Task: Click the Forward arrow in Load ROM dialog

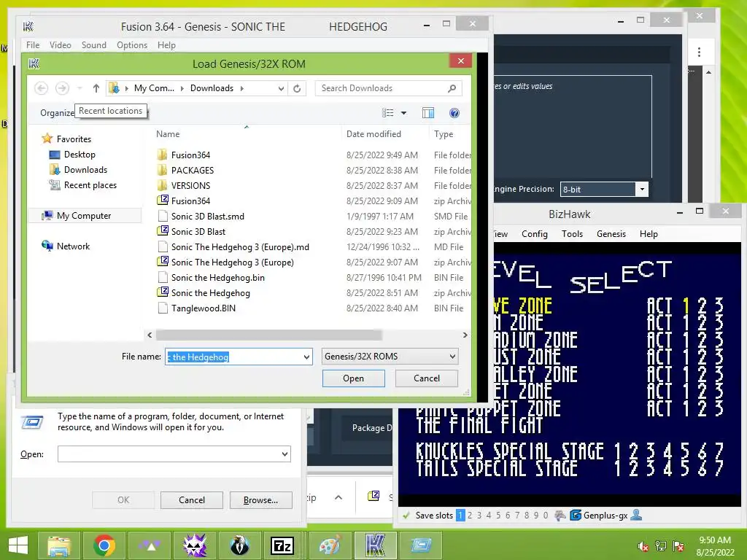Action: point(62,88)
